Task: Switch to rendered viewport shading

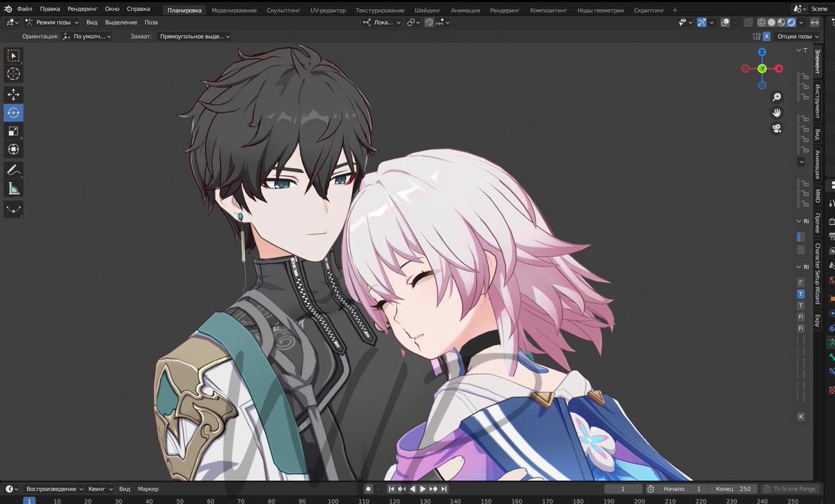Action: [791, 22]
